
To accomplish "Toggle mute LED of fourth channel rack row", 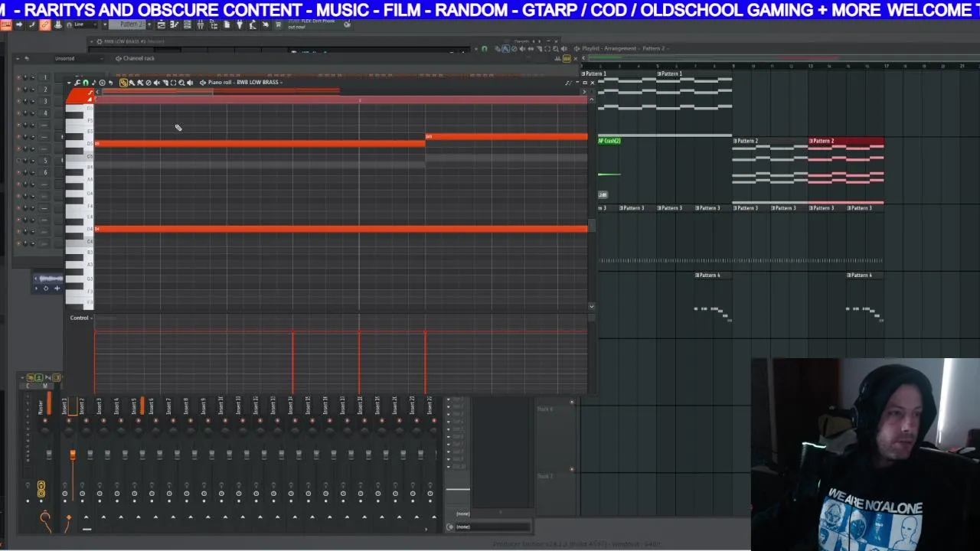I will [x=18, y=113].
